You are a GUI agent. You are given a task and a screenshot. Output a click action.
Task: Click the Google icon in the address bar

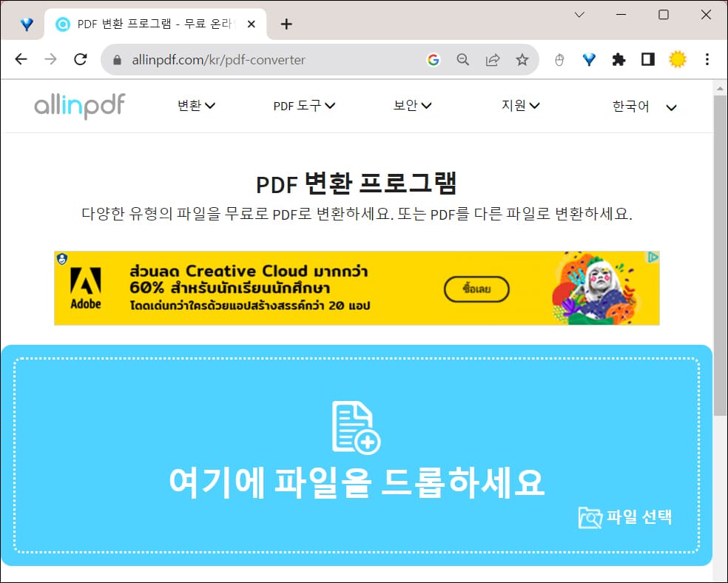pyautogui.click(x=434, y=59)
